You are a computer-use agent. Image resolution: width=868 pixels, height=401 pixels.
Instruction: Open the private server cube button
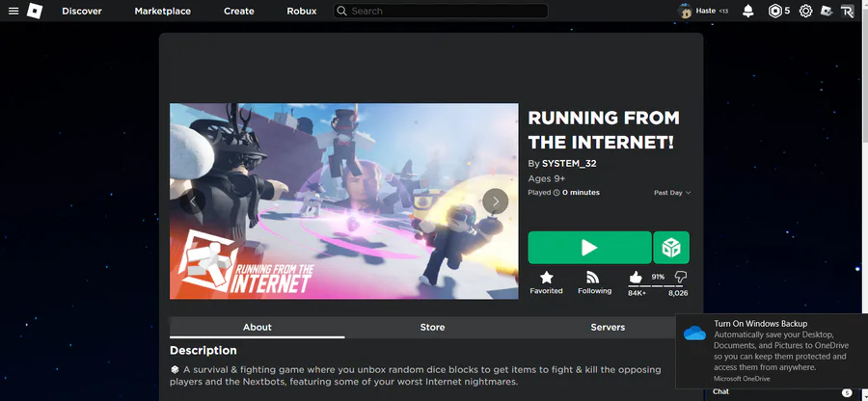pos(671,248)
